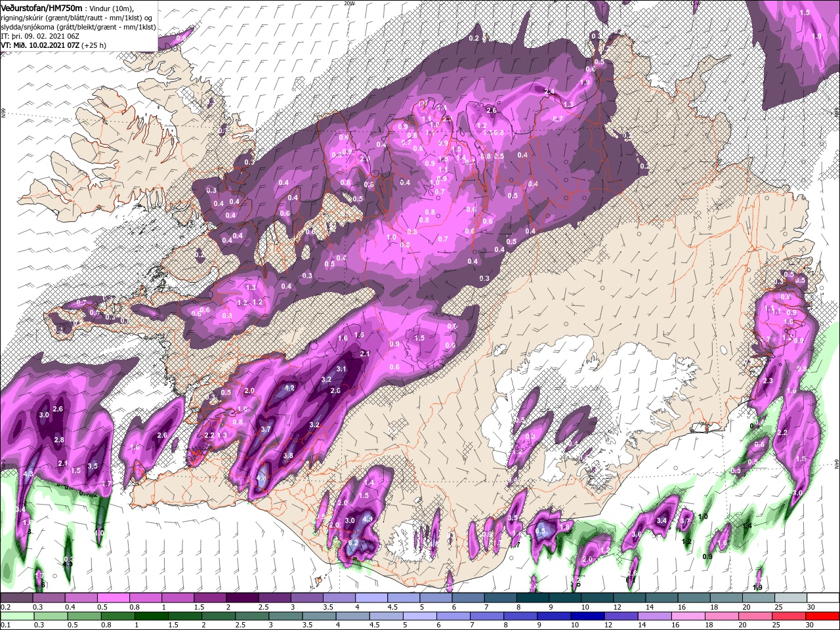The height and width of the screenshot is (630, 840).
Task: Click the 2.3 precipitation value on east coast
Action: pyautogui.click(x=767, y=381)
